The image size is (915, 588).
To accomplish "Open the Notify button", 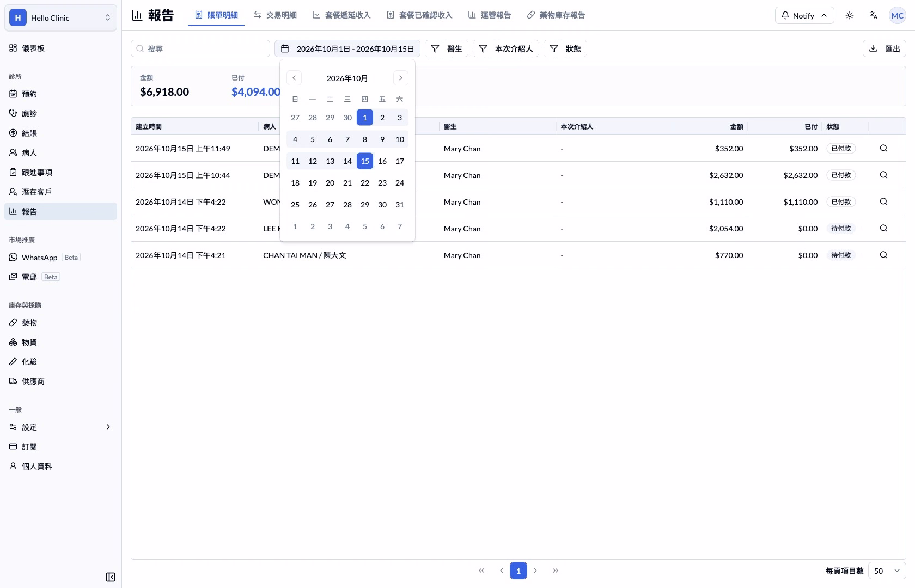I will 804,15.
